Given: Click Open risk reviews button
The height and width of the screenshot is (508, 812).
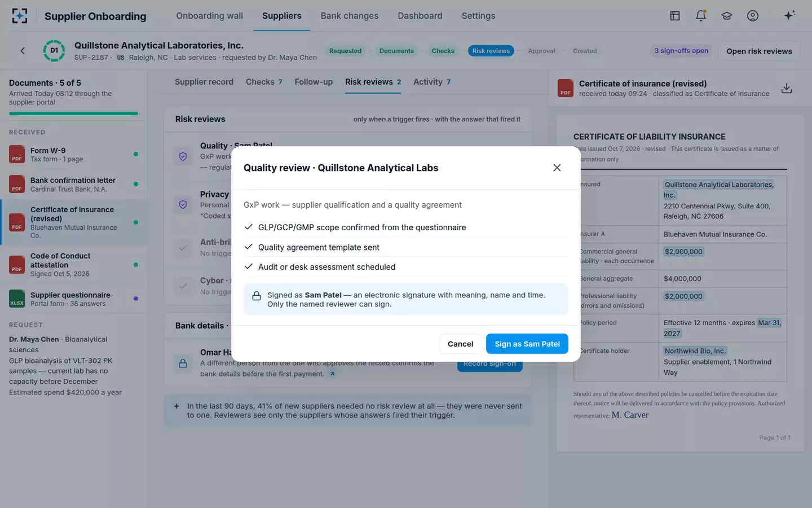Looking at the screenshot, I should [x=759, y=51].
